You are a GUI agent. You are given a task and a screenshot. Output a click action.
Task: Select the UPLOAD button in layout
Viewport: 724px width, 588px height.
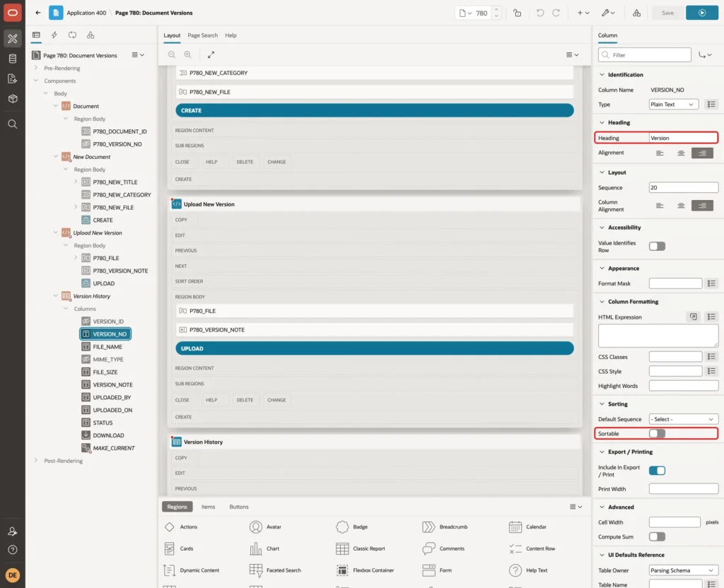[375, 348]
